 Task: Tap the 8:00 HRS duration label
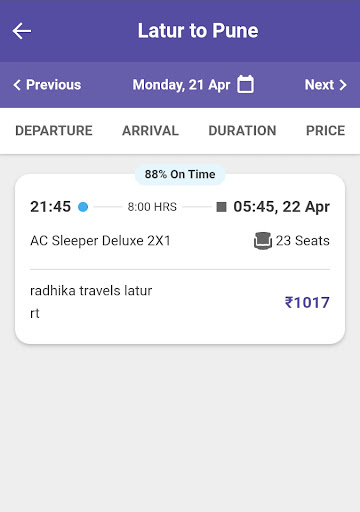tap(152, 207)
